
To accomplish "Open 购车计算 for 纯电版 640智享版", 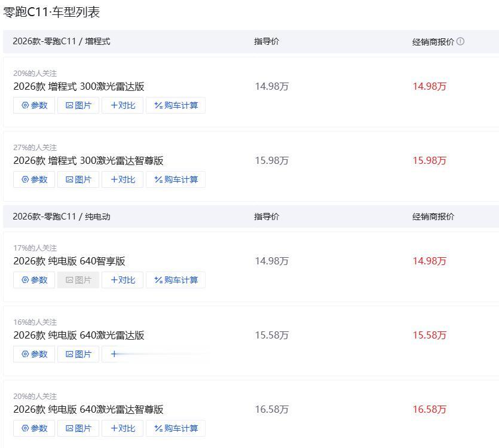I will pos(176,280).
